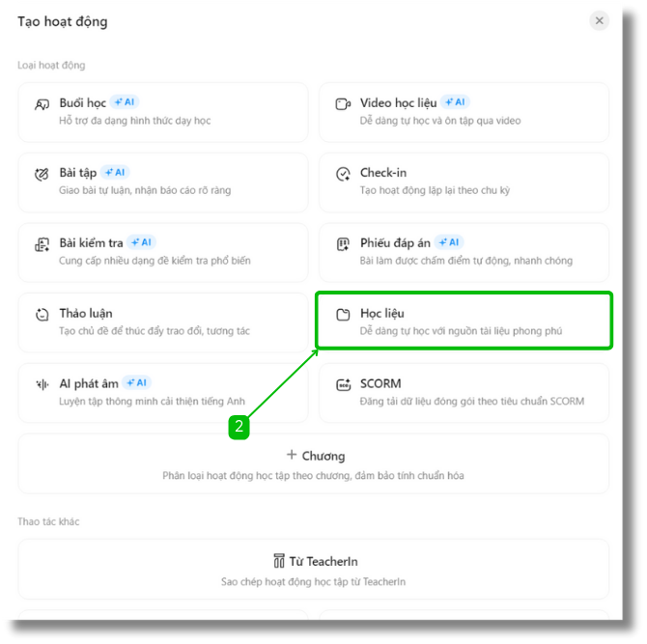Click the AI badge beside Buổi học
The width and height of the screenshot is (647, 644).
(x=126, y=102)
